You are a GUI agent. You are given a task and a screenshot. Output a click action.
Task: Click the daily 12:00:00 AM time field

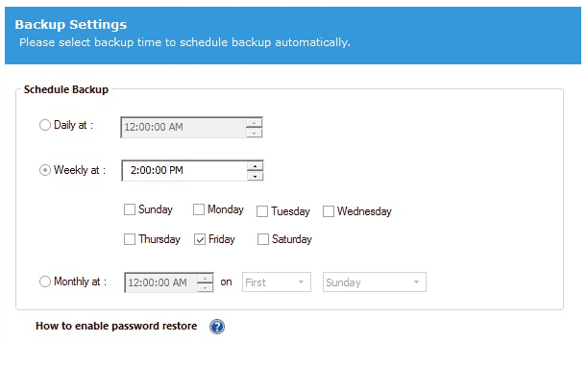pyautogui.click(x=184, y=128)
